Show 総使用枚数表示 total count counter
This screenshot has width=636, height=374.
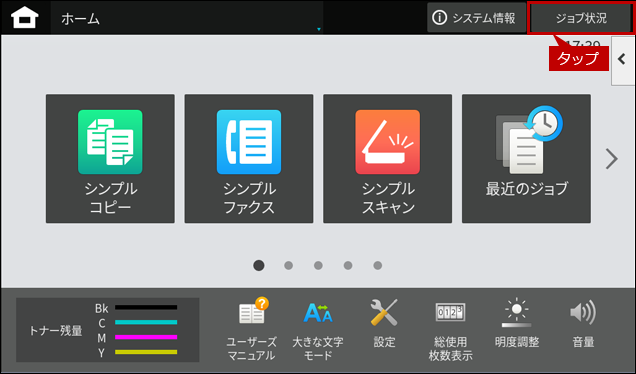(x=450, y=329)
